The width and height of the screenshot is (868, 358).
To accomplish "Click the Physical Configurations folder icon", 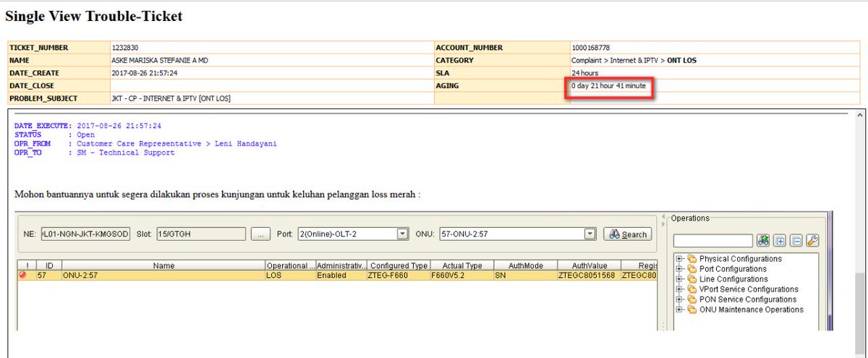I will (692, 259).
